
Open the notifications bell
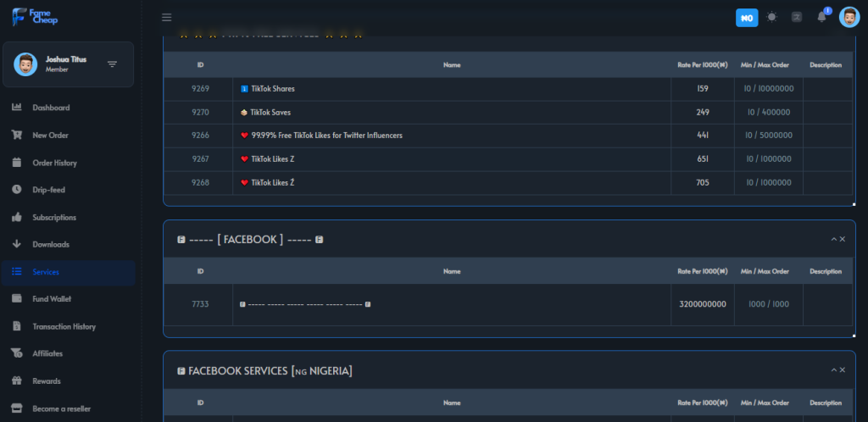822,17
